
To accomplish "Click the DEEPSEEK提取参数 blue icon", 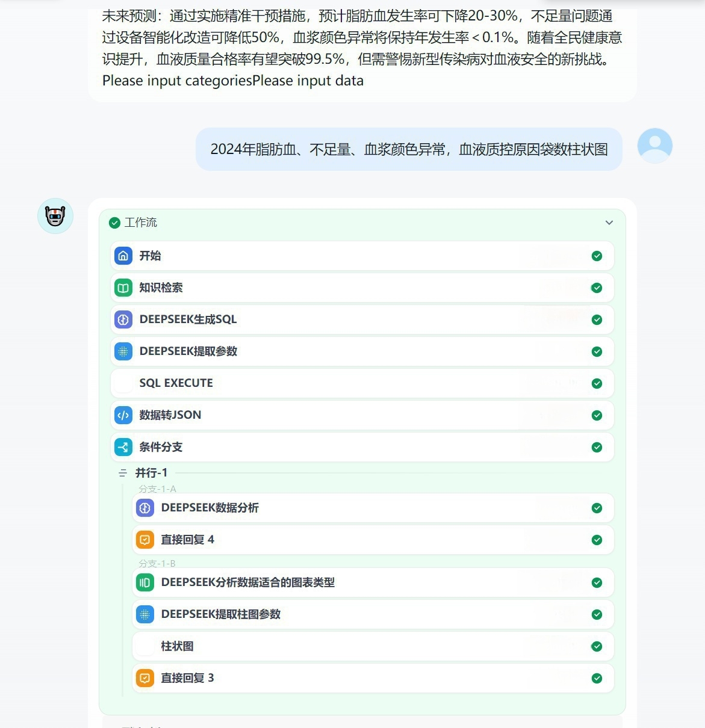I will [123, 351].
